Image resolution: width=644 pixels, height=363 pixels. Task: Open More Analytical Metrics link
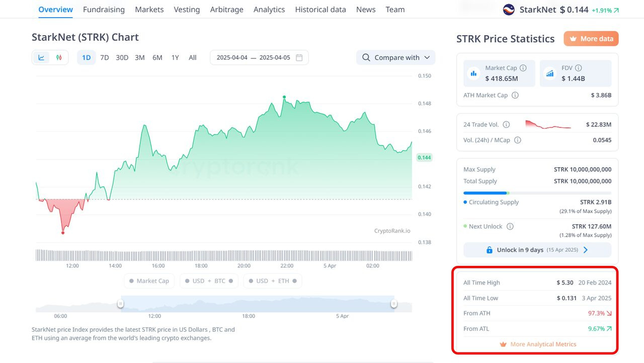click(x=537, y=344)
